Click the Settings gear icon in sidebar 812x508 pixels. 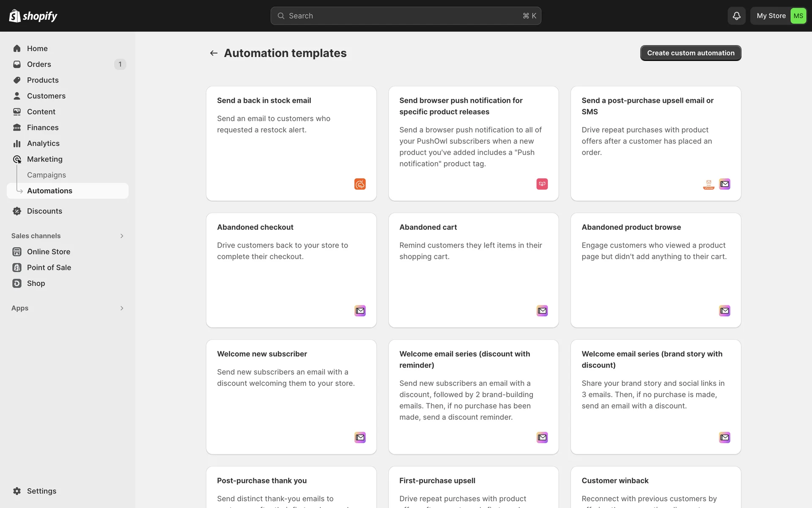17,491
